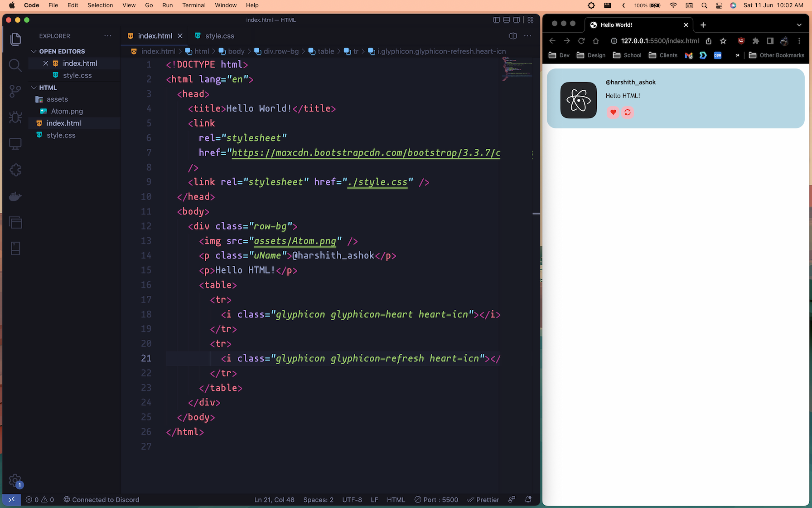This screenshot has width=812, height=508.
Task: Toggle the heart reaction on the webpage
Action: coord(613,112)
